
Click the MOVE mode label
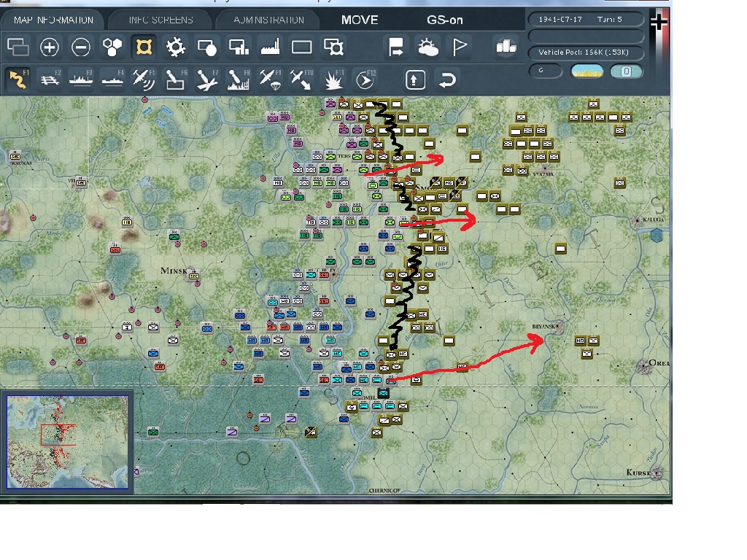[360, 20]
